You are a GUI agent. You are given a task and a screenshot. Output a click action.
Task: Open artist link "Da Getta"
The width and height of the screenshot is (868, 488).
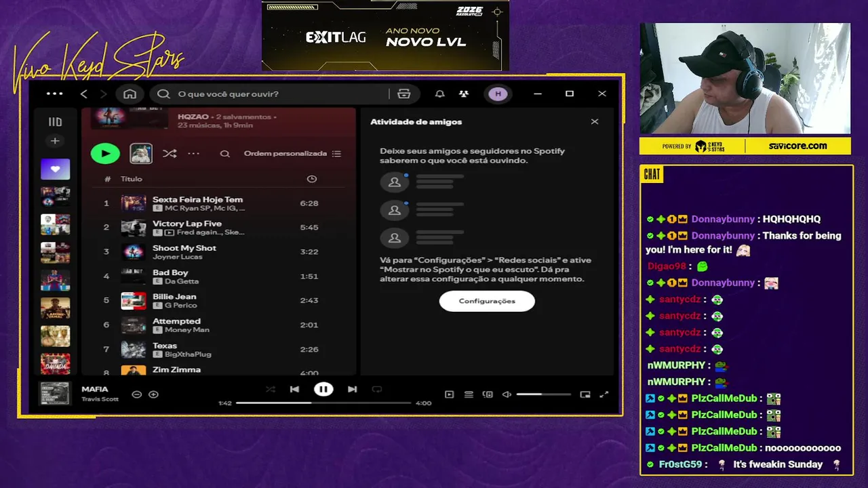click(182, 281)
